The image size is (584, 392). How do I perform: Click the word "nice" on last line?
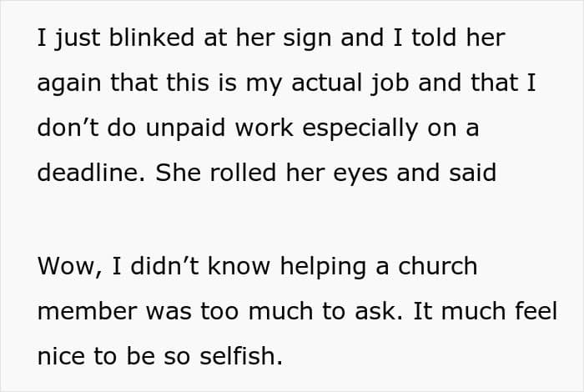[61, 356]
